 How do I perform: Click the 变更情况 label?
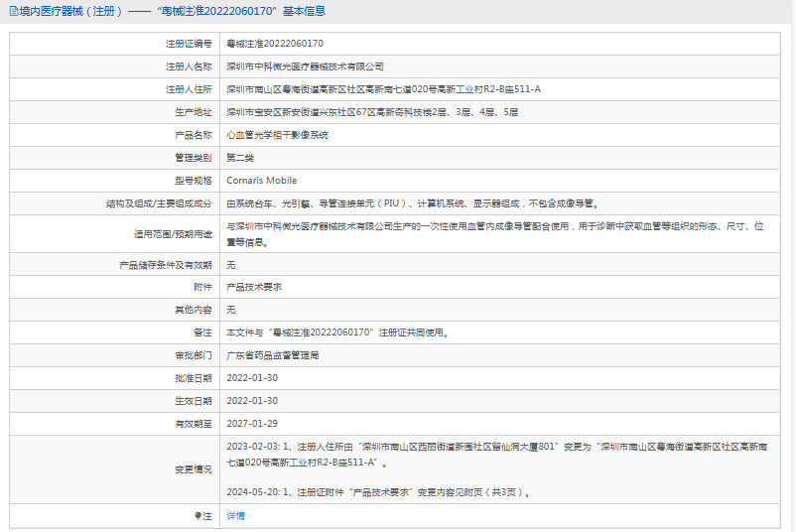(194, 469)
